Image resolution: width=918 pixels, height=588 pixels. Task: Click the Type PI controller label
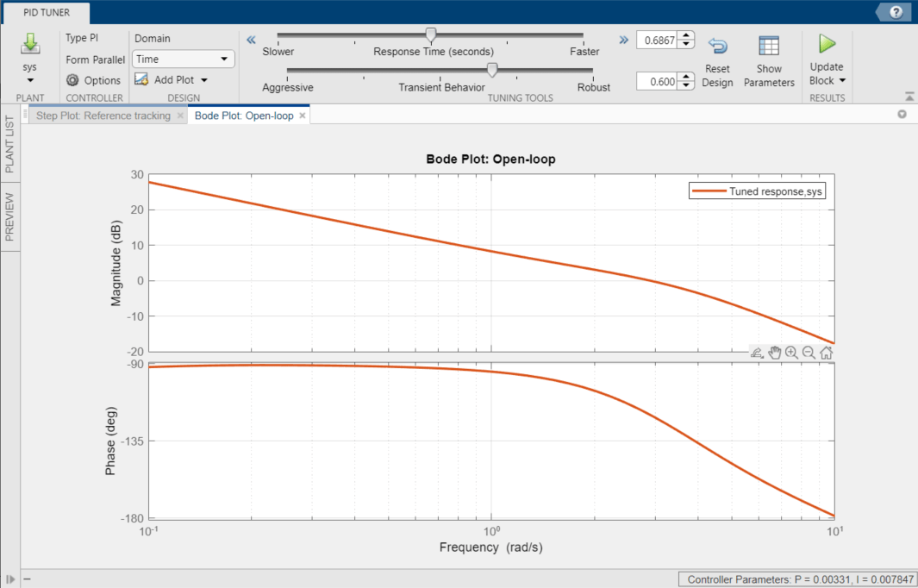pos(82,38)
